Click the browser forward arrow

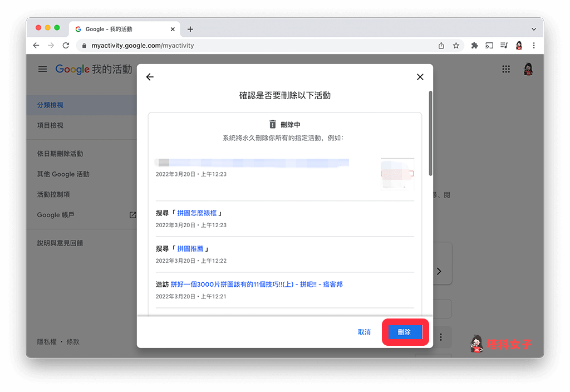click(x=51, y=46)
